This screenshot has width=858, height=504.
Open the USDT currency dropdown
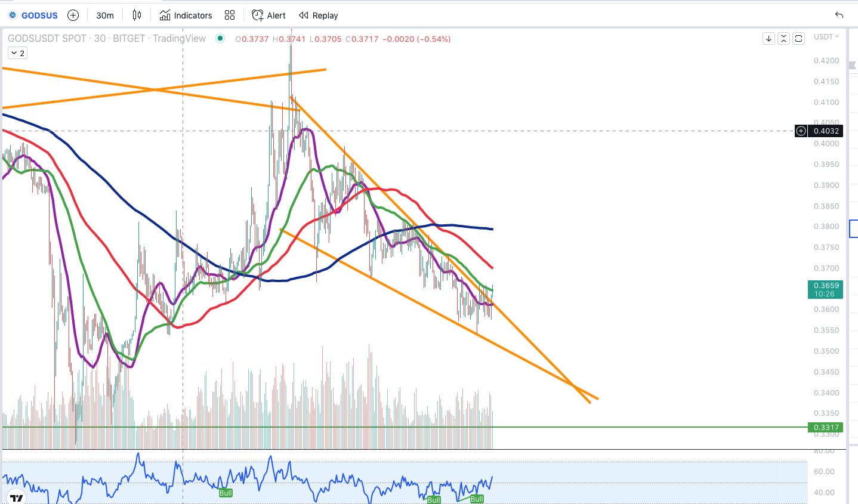(826, 37)
